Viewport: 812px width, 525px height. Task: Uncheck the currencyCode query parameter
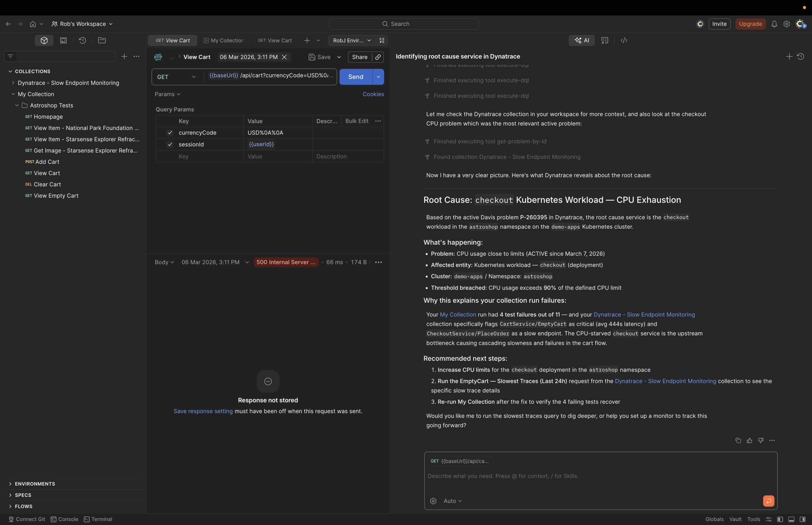[170, 133]
